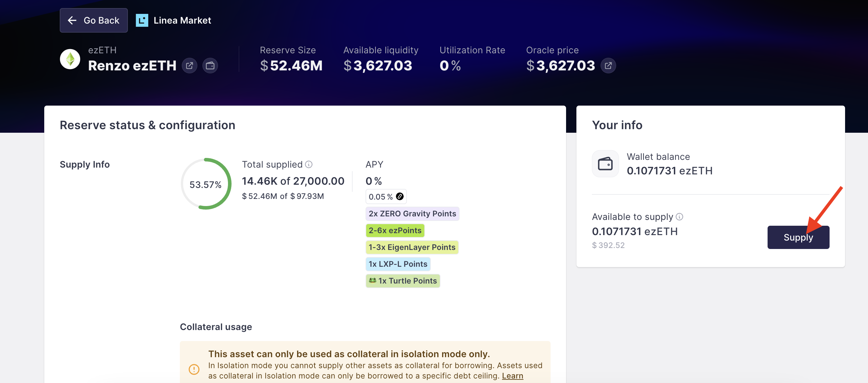
Task: Click the Available liquidity value
Action: (378, 65)
